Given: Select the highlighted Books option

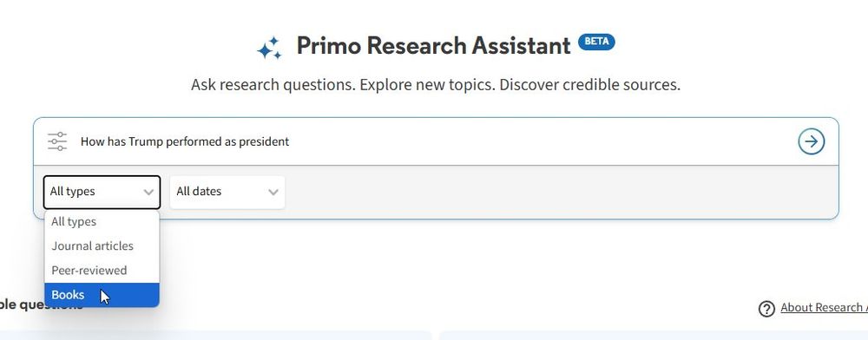Looking at the screenshot, I should tap(102, 295).
